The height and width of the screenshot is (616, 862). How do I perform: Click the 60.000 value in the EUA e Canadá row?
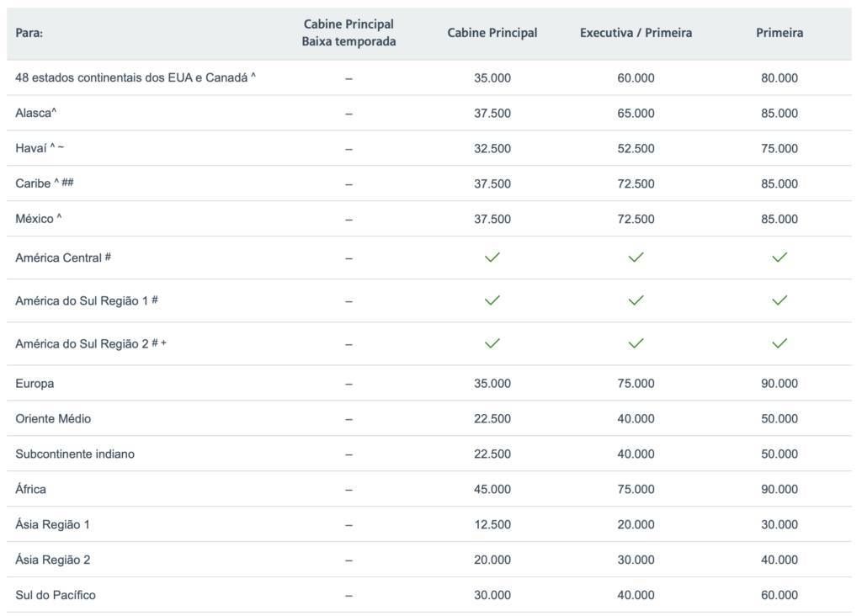[636, 78]
